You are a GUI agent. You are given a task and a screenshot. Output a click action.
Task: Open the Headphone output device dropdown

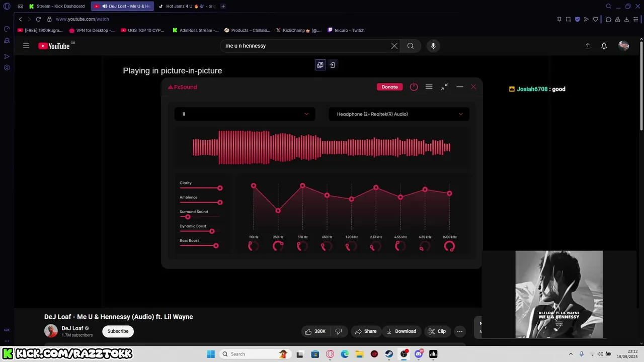(x=399, y=114)
